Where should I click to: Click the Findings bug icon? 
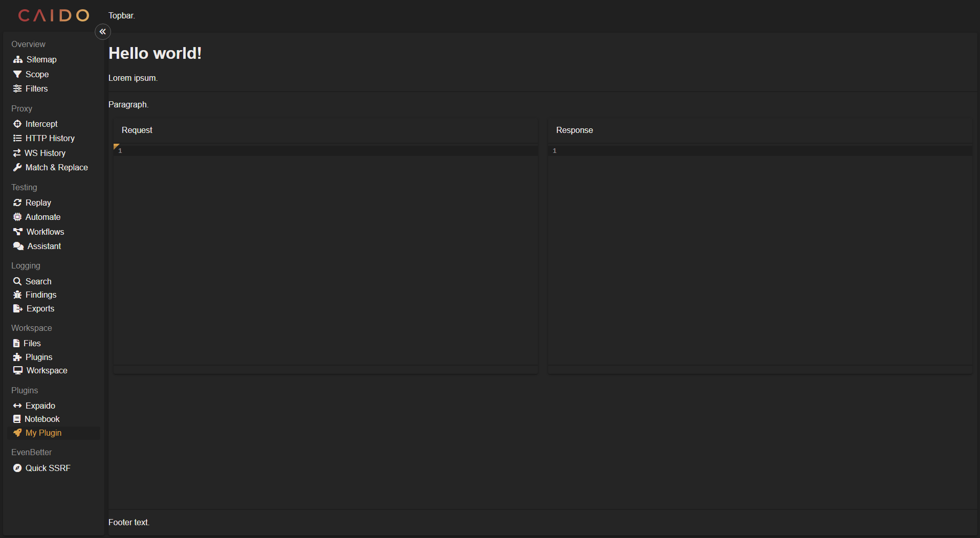click(17, 295)
